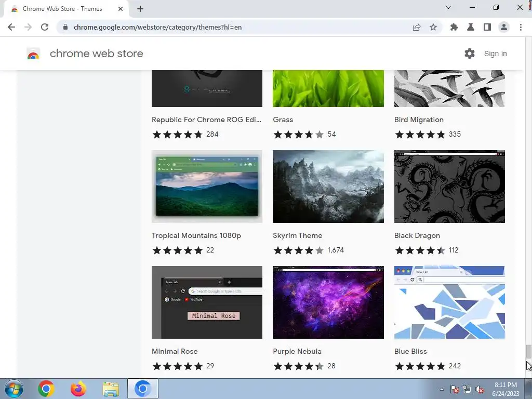
Task: Open the Windows Start menu
Action: pyautogui.click(x=14, y=389)
